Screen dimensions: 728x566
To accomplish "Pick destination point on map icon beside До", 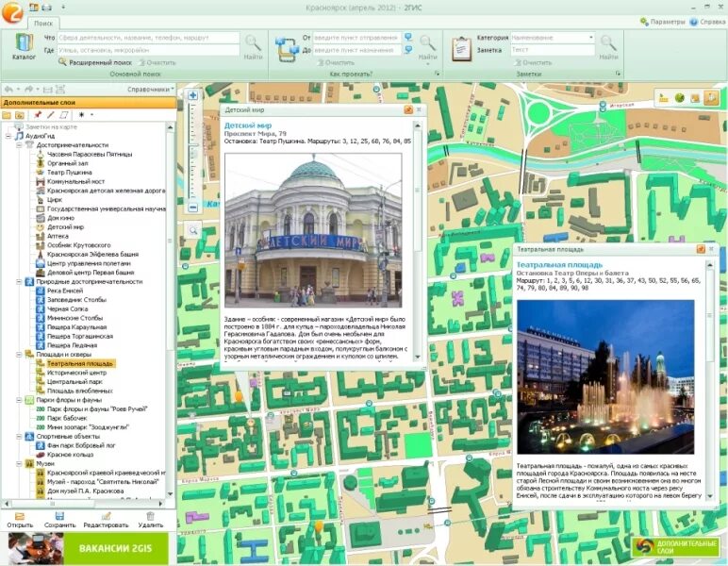I will (x=408, y=49).
